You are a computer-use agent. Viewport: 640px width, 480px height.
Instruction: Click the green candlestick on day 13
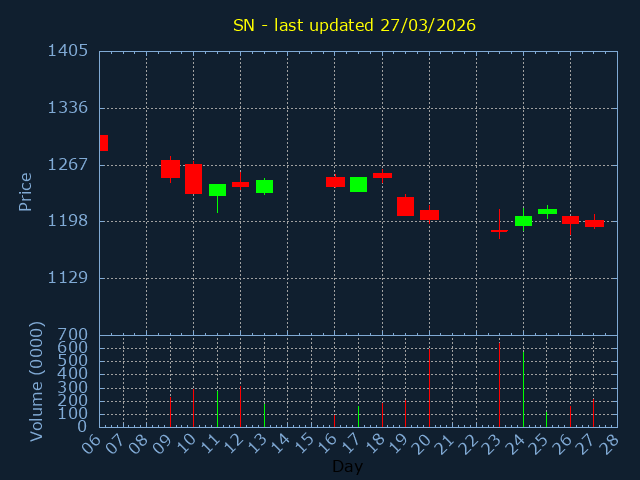tap(264, 186)
